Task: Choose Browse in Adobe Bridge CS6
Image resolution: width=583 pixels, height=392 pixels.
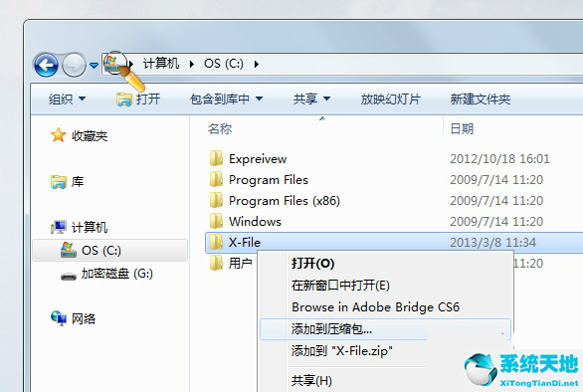Action: 385,307
